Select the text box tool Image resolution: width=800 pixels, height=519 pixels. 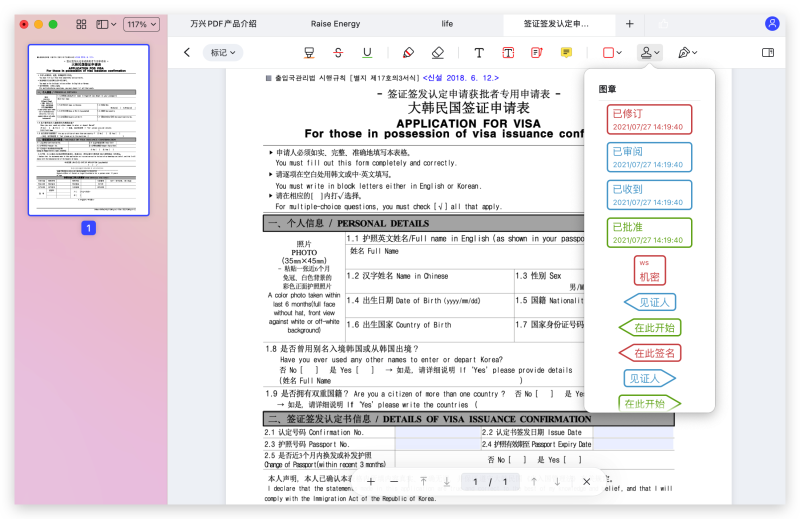click(x=508, y=52)
